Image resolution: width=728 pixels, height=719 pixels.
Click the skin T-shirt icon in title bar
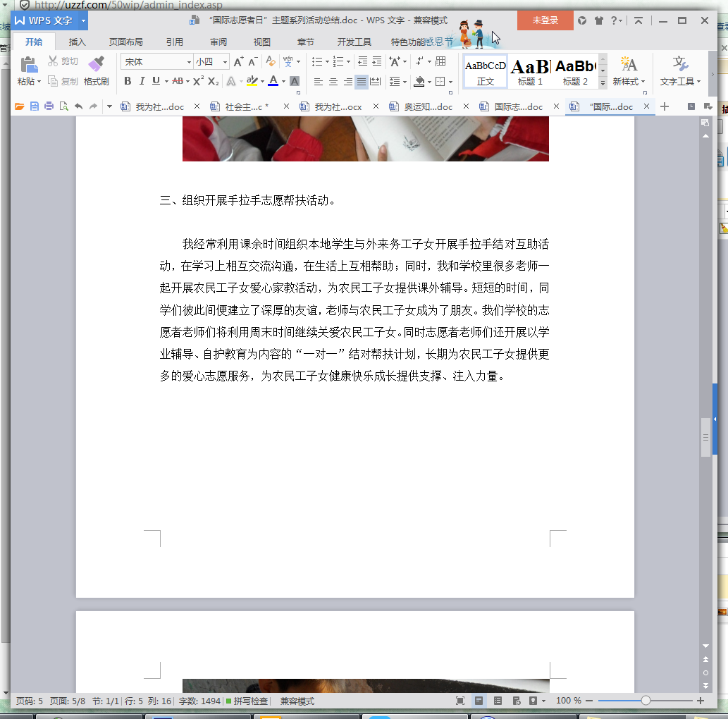599,20
